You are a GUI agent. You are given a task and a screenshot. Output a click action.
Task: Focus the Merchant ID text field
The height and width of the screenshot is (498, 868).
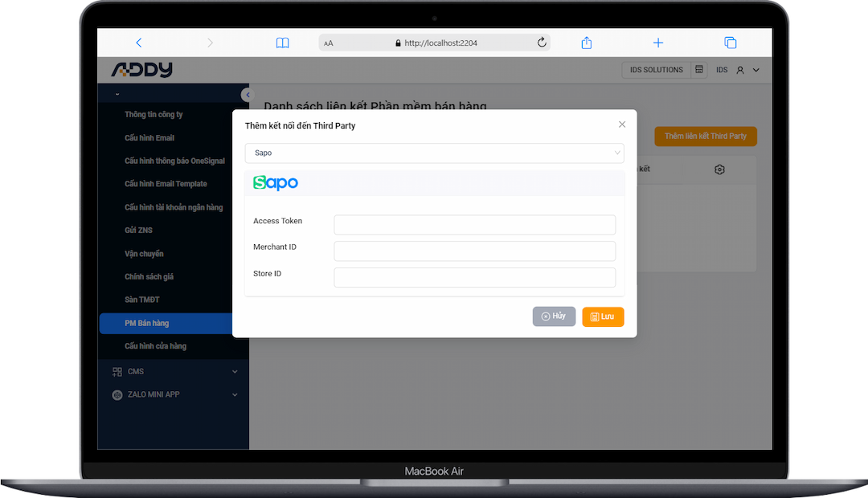[x=474, y=251]
